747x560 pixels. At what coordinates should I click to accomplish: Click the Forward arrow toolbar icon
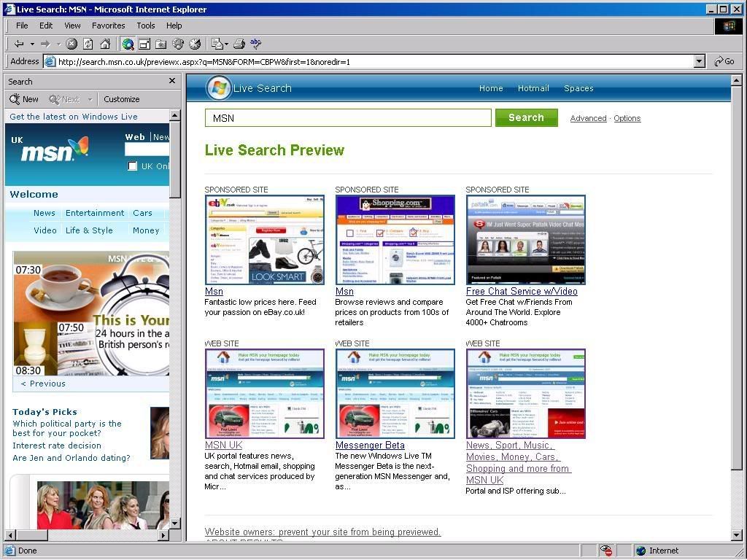tap(45, 44)
